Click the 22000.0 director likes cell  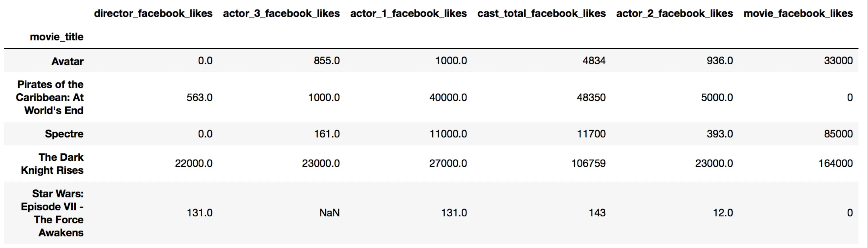[193, 164]
